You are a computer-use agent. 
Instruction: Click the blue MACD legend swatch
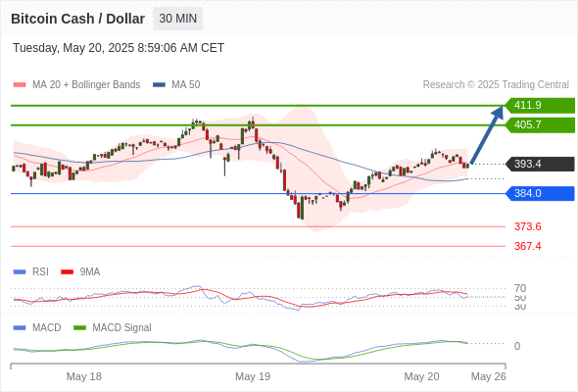(x=20, y=328)
